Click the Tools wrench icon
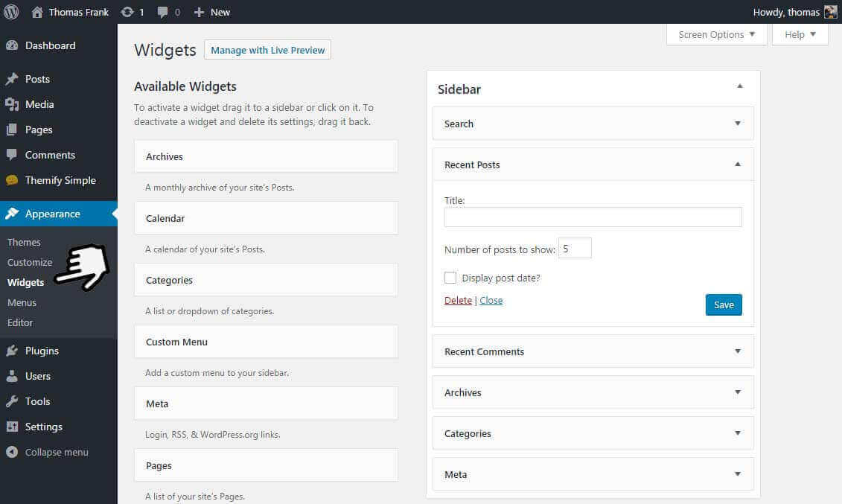Image resolution: width=842 pixels, height=504 pixels. point(12,401)
